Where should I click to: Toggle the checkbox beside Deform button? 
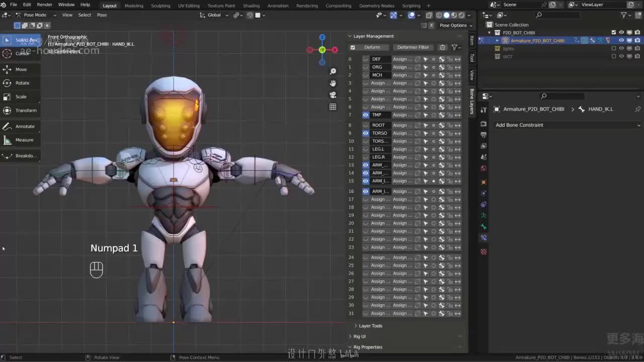(353, 47)
